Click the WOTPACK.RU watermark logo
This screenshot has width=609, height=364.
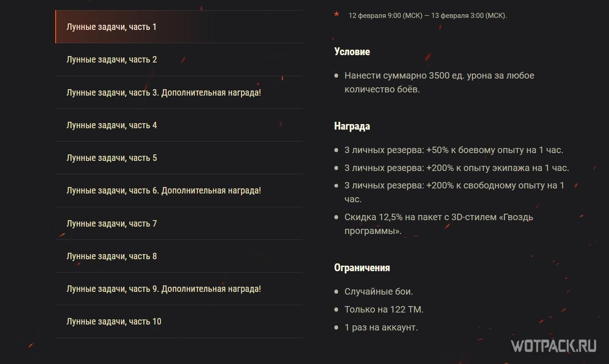[x=553, y=346]
